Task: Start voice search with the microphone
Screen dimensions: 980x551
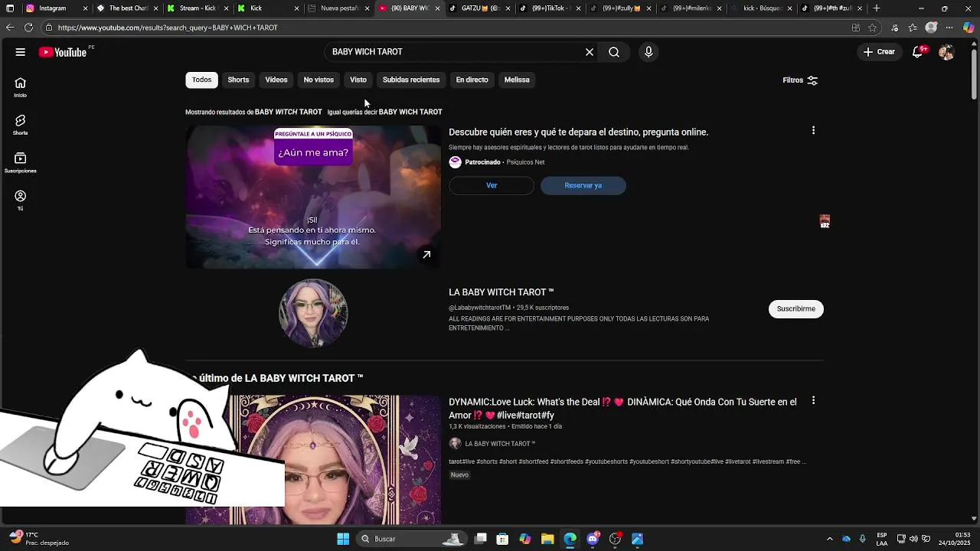Action: 648,52
